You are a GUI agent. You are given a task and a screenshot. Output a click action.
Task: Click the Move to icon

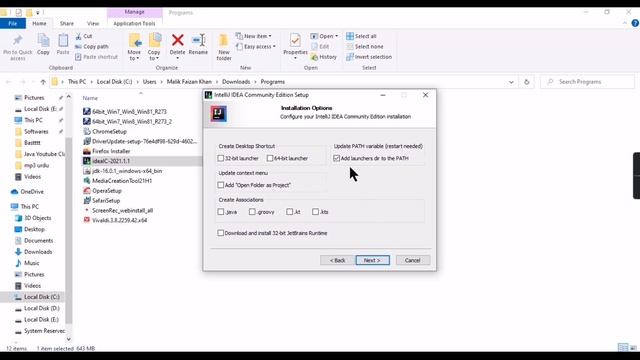point(134,41)
